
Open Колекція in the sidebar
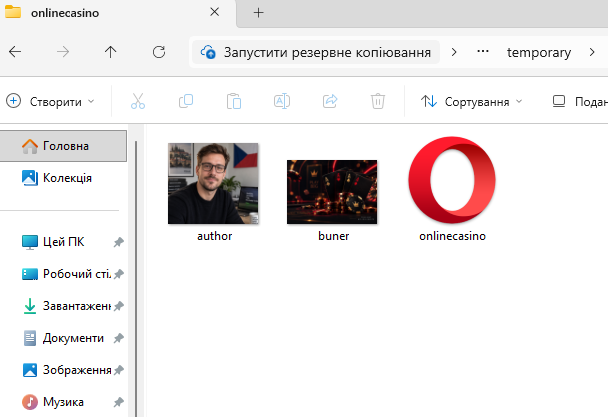point(63,178)
